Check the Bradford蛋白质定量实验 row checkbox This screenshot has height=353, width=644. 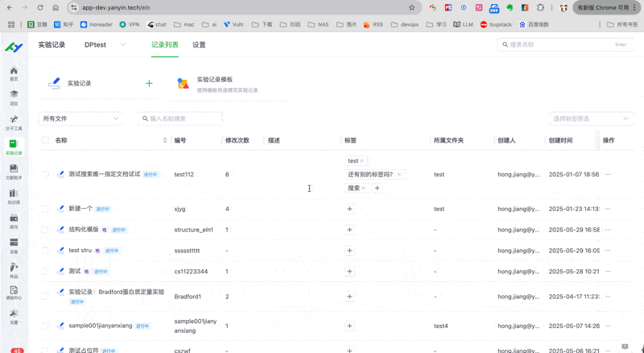click(x=45, y=297)
